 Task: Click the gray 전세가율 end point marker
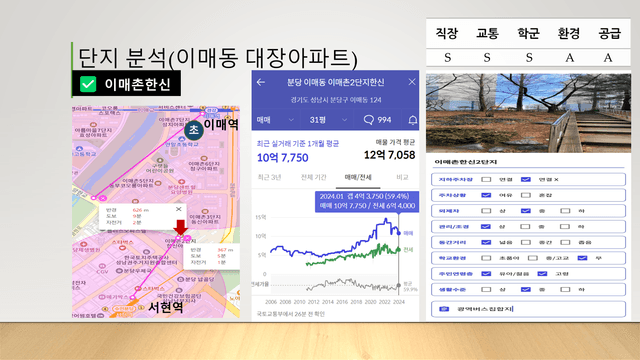[399, 285]
